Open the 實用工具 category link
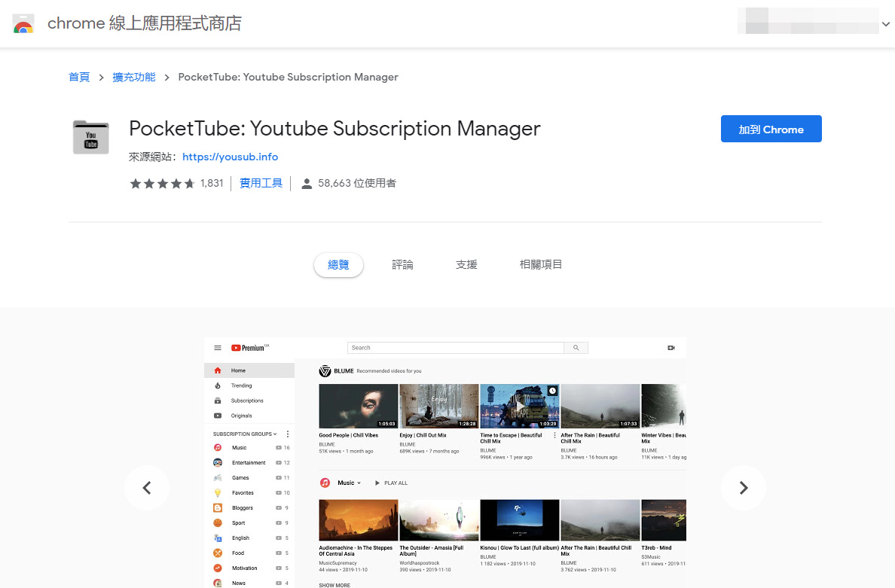This screenshot has height=588, width=895. click(261, 183)
